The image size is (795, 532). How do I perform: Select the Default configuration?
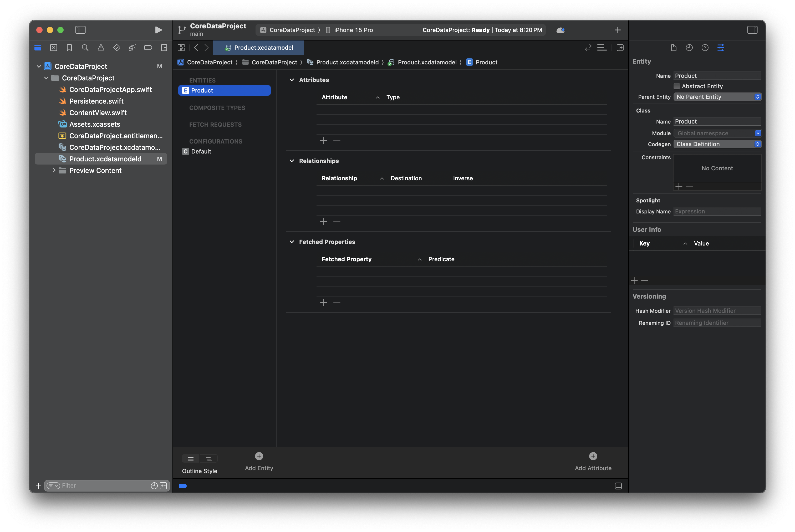coord(201,151)
